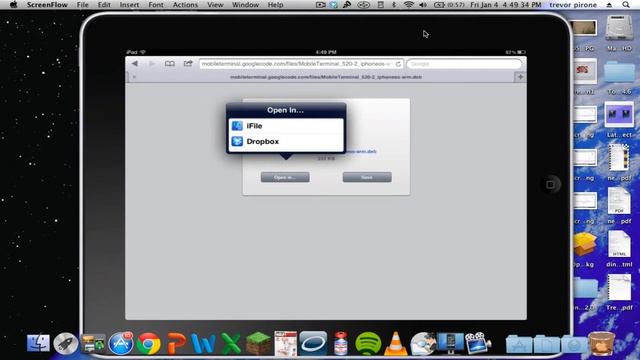Viewport: 640px width, 360px height.
Task: Open Safari bookmarks book icon
Action: coord(169,64)
